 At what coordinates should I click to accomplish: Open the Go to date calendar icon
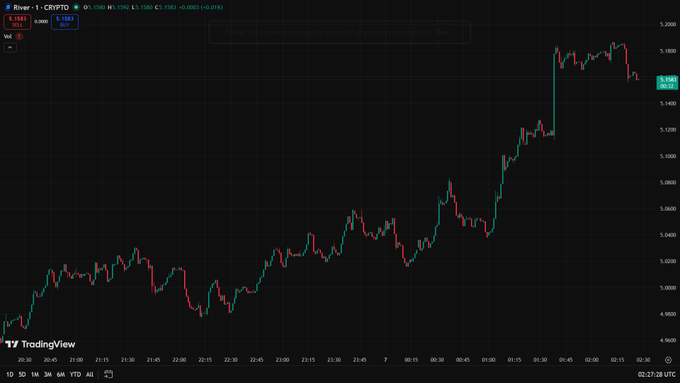point(108,374)
